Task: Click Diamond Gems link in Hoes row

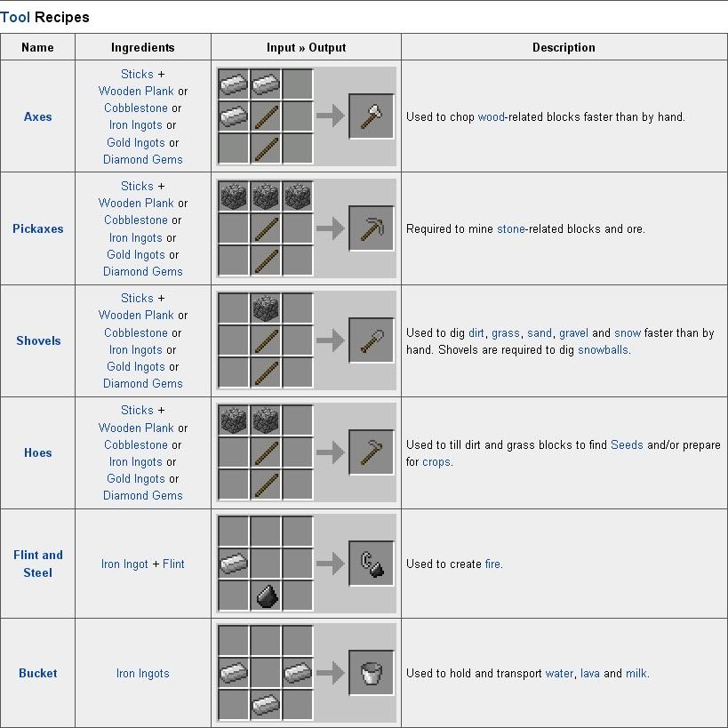Action: [x=142, y=495]
